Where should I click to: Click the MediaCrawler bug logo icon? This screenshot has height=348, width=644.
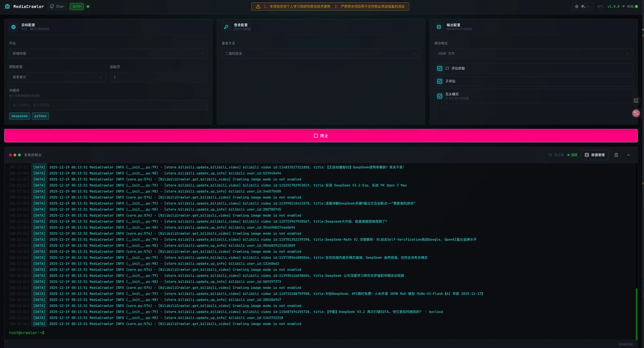pyautogui.click(x=7, y=6)
